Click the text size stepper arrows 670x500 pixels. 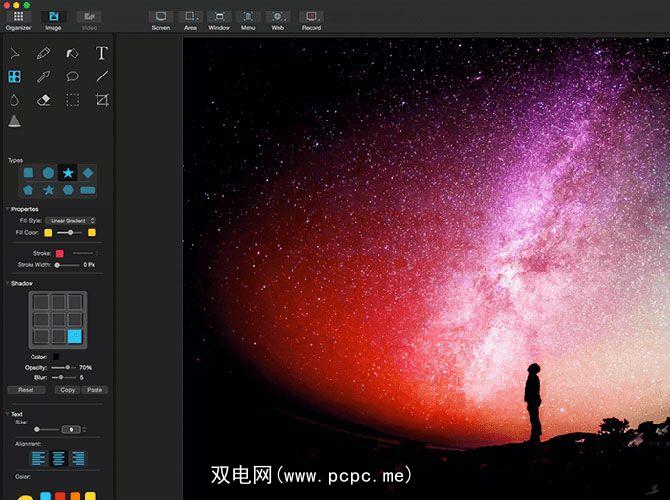tap(84, 429)
